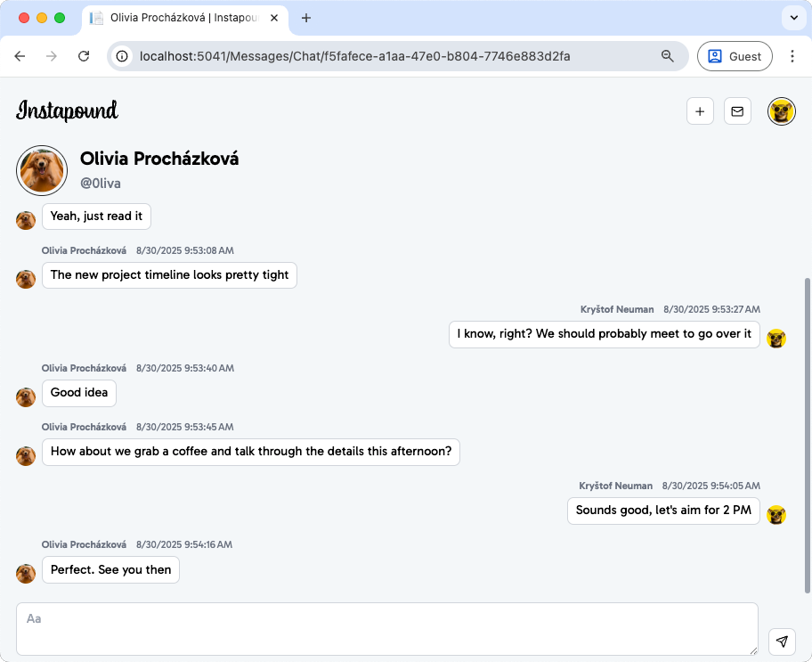Open the messages envelope icon
Viewport: 812px width, 662px height.
737,111
